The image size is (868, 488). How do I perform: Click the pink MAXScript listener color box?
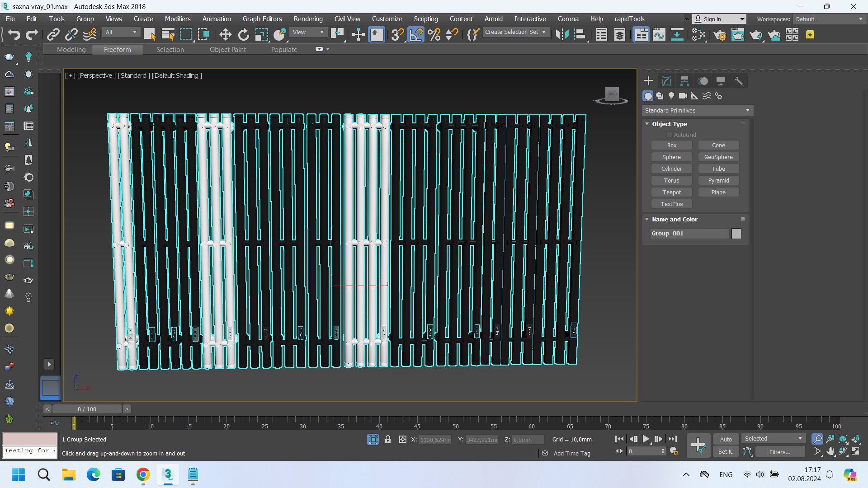pos(29,439)
